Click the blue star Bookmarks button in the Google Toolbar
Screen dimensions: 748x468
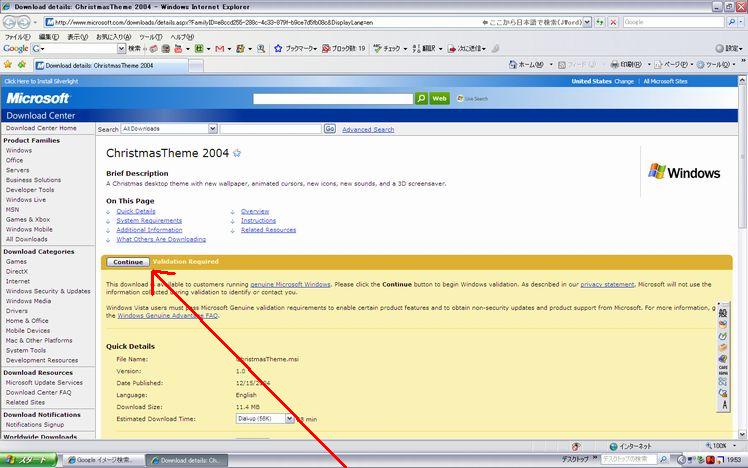(x=278, y=49)
